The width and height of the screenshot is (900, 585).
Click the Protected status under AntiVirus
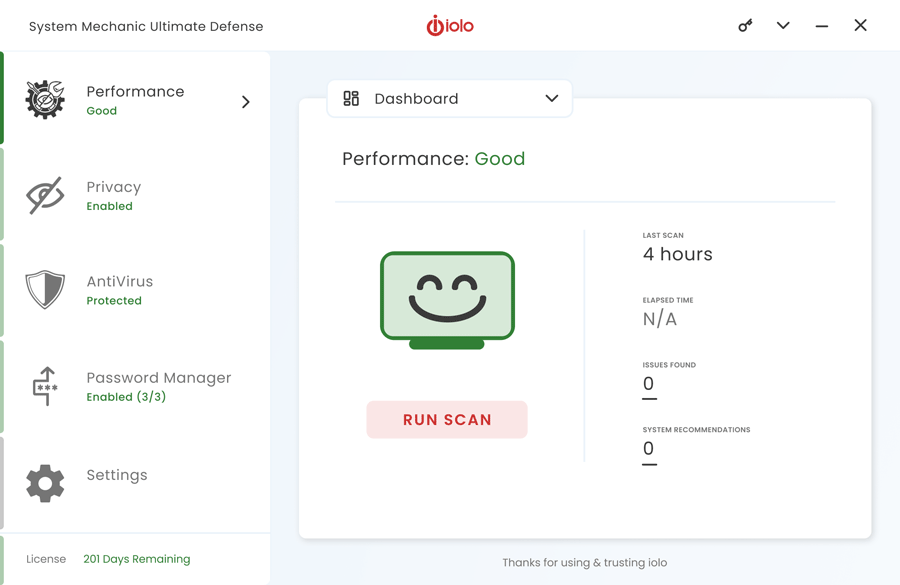[114, 301]
